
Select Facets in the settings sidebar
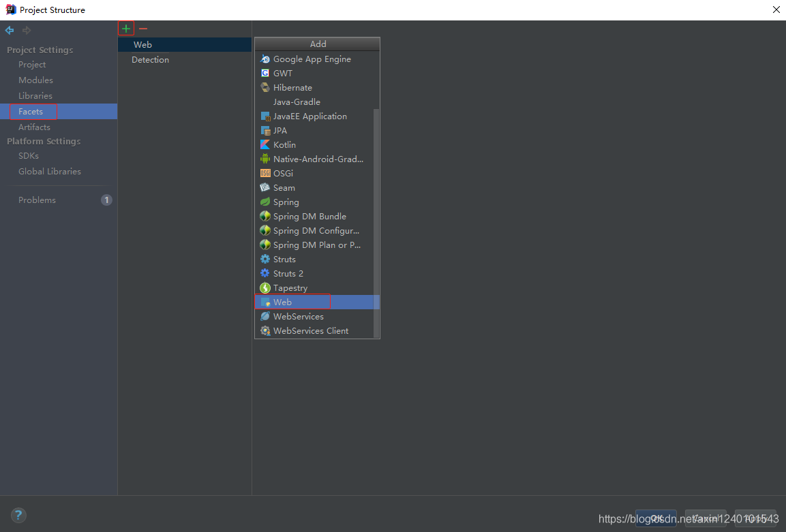pyautogui.click(x=59, y=111)
